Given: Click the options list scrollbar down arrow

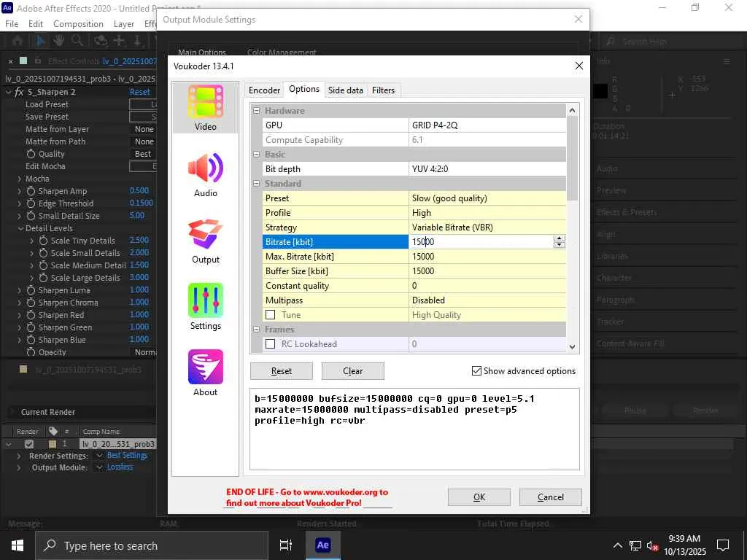Looking at the screenshot, I should (572, 346).
